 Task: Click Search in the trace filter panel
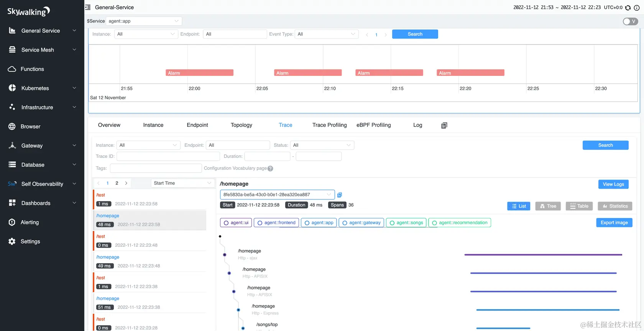coord(606,145)
